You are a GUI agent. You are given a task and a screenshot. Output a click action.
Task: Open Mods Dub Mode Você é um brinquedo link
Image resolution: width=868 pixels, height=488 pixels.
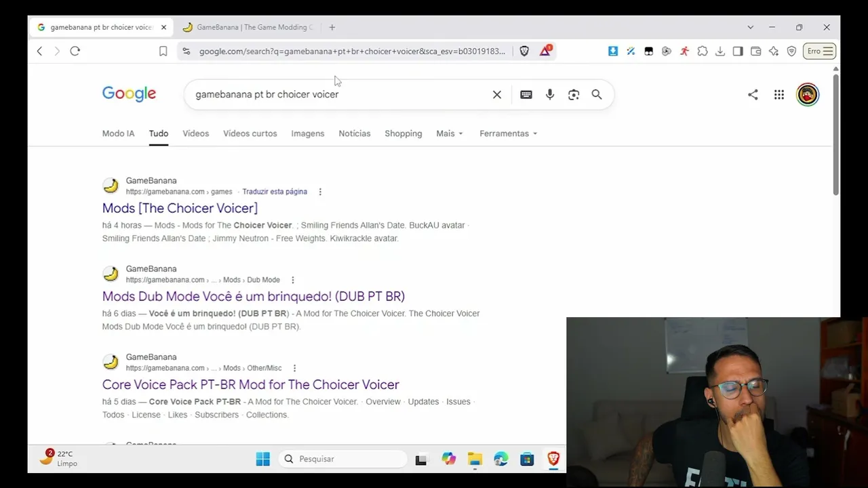tap(254, 296)
